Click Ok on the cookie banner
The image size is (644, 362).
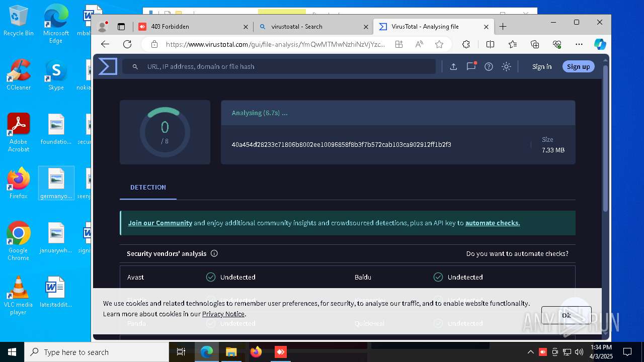pos(566,315)
